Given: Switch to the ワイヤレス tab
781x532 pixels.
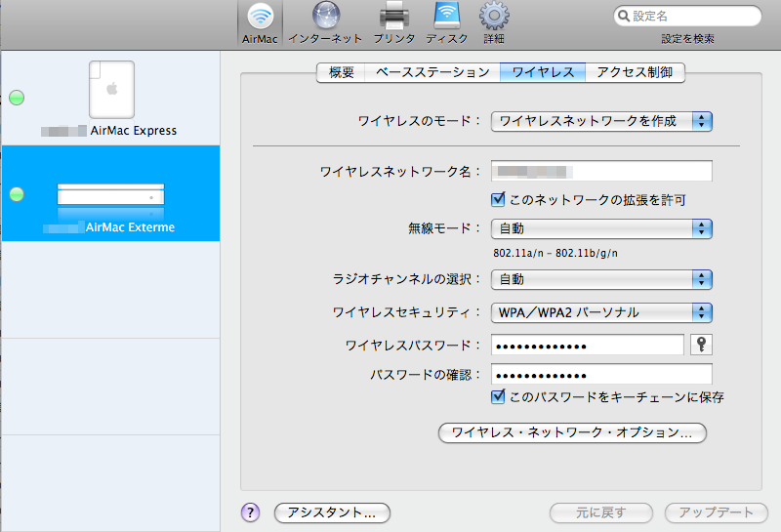Looking at the screenshot, I should [543, 73].
